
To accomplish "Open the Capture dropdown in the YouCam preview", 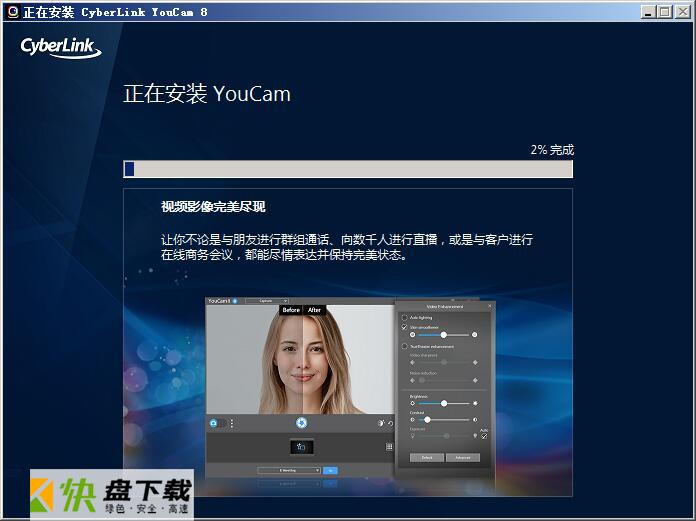I will tap(267, 301).
